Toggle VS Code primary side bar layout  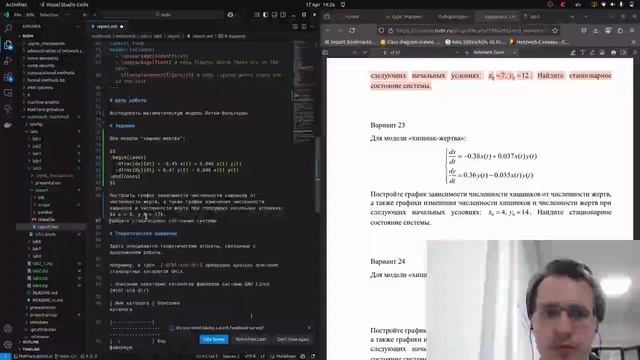click(x=266, y=15)
